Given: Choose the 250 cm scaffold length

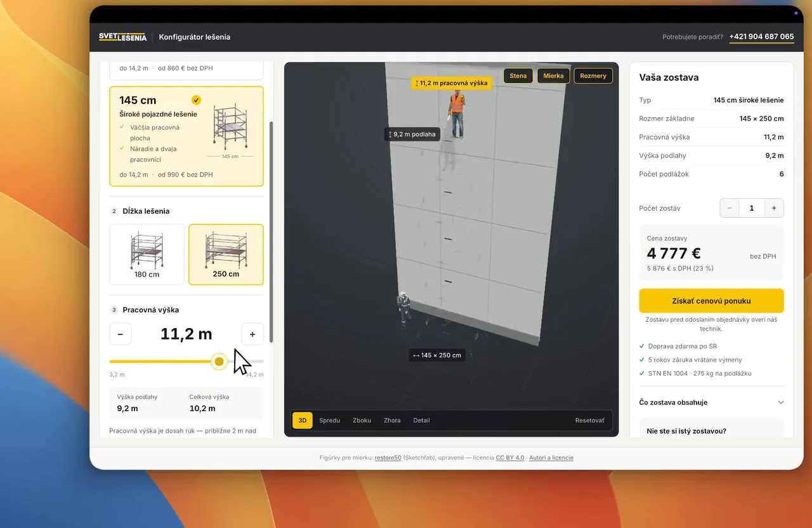Looking at the screenshot, I should [x=226, y=254].
